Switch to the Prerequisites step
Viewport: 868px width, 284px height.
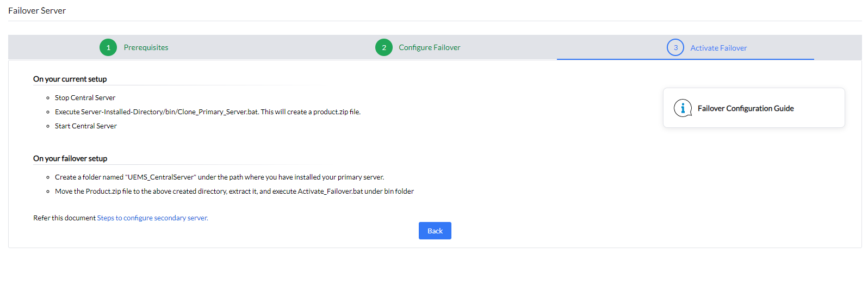146,47
